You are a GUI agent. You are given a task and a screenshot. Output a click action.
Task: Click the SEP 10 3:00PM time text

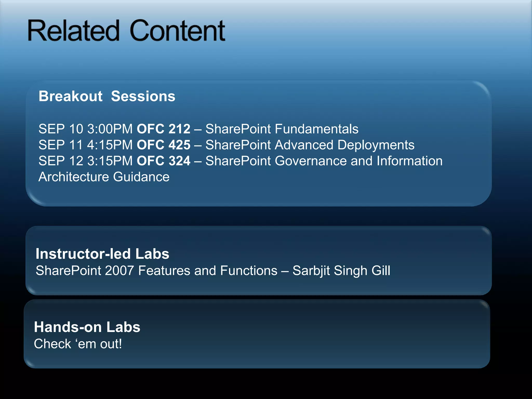coord(85,129)
